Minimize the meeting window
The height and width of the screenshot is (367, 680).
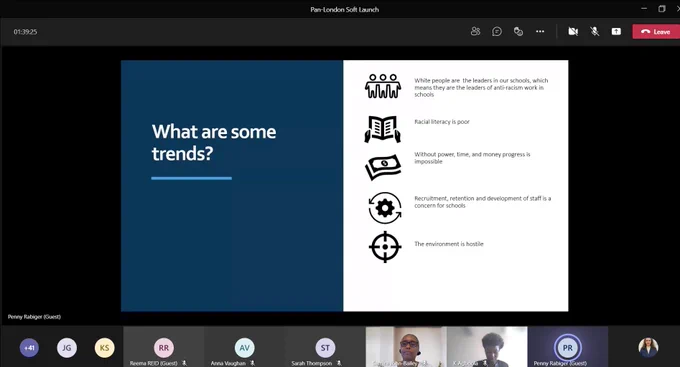pyautogui.click(x=644, y=9)
